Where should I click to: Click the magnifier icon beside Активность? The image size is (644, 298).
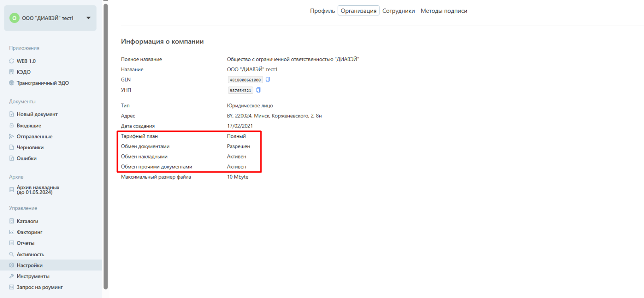[12, 254]
